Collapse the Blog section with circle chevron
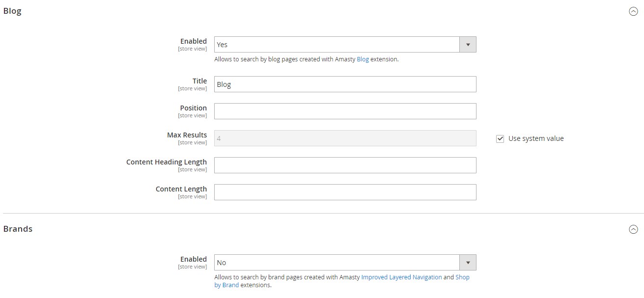The image size is (644, 298). [x=633, y=12]
